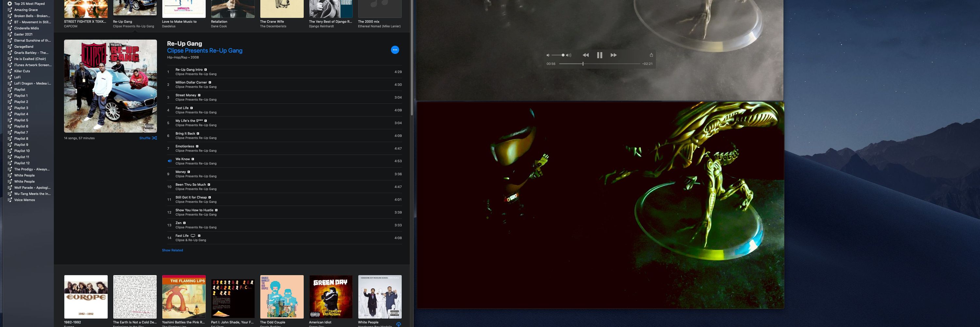Select the He is Exalted (Choir) playlist
This screenshot has width=980, height=327.
pos(30,59)
